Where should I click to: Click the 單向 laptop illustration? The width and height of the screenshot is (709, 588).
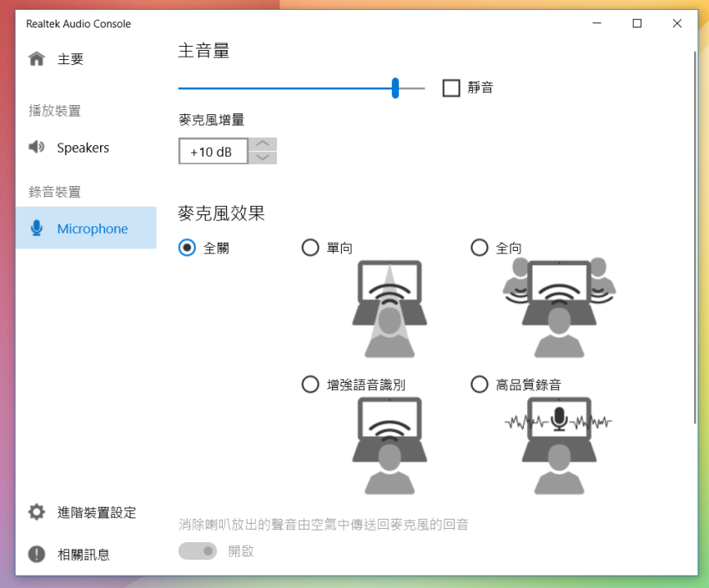click(390, 309)
